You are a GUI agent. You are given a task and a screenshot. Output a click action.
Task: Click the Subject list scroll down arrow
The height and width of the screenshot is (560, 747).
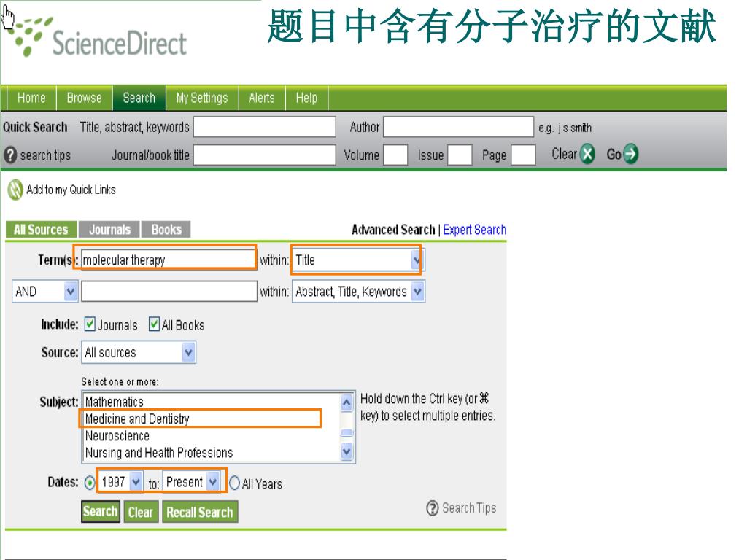[x=347, y=451]
